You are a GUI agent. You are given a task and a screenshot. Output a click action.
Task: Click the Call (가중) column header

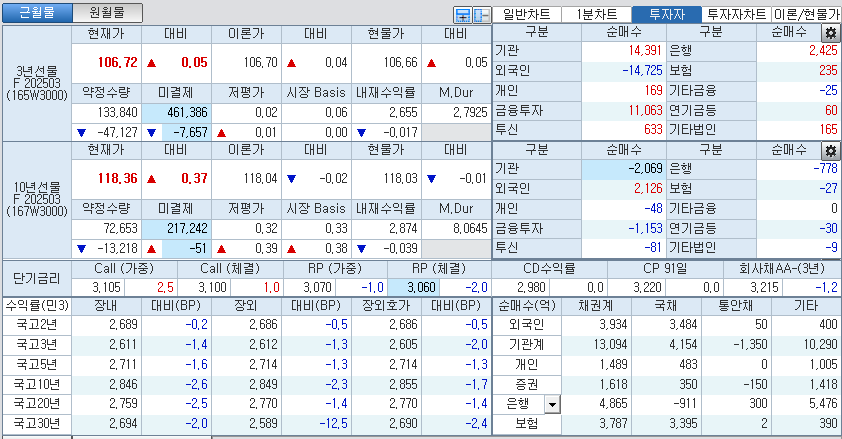pos(124,268)
